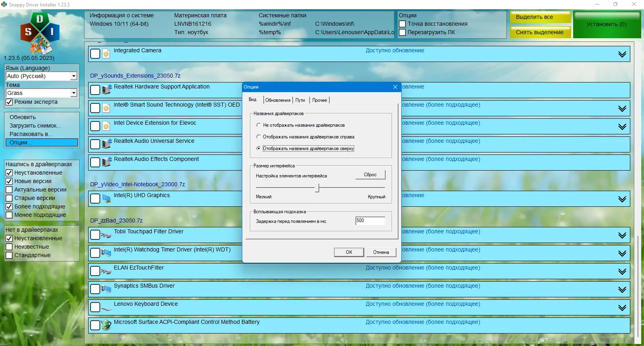Image resolution: width=644 pixels, height=346 pixels.
Task: Click the Snappy Driver Installer SDI logo
Action: (40, 33)
